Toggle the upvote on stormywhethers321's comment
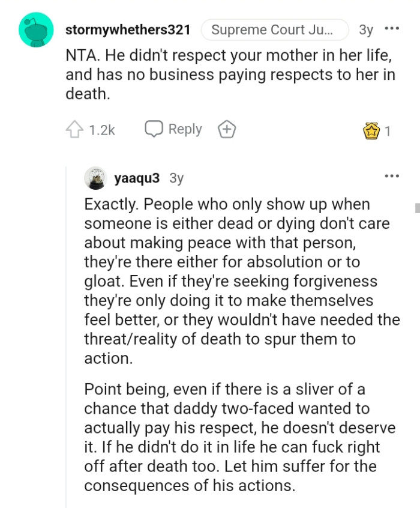The image size is (420, 508). click(x=73, y=128)
